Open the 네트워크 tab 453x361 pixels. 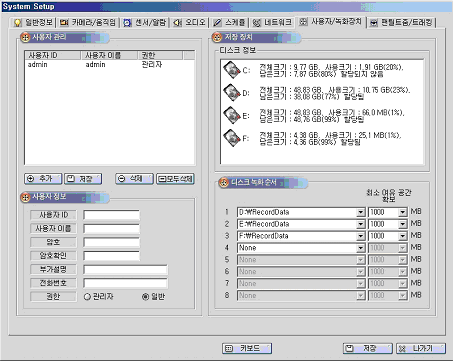(x=272, y=23)
